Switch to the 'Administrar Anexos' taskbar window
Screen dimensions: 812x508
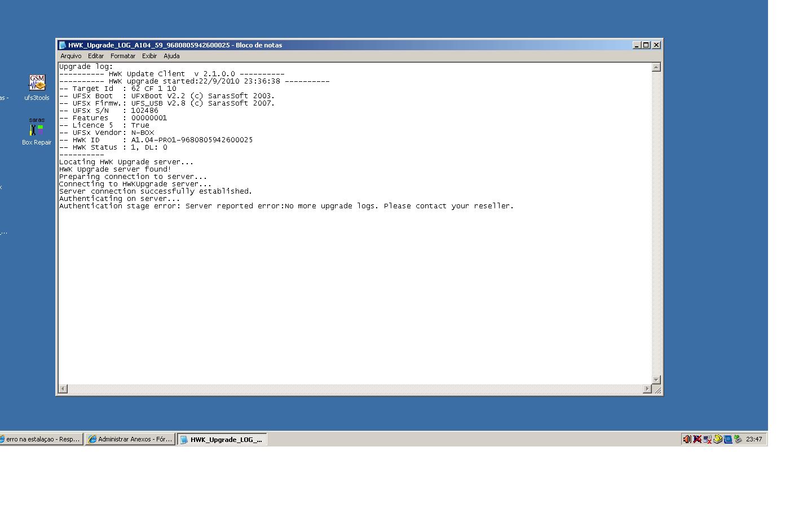130,439
